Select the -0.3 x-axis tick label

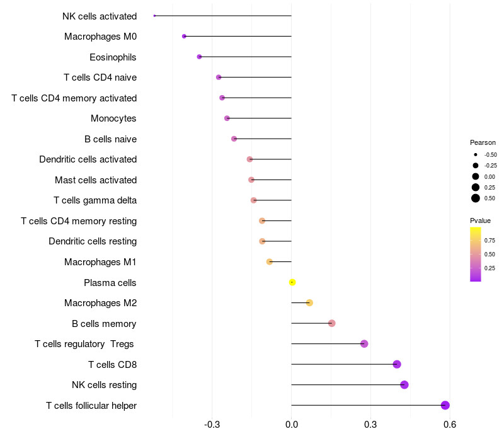coord(212,425)
